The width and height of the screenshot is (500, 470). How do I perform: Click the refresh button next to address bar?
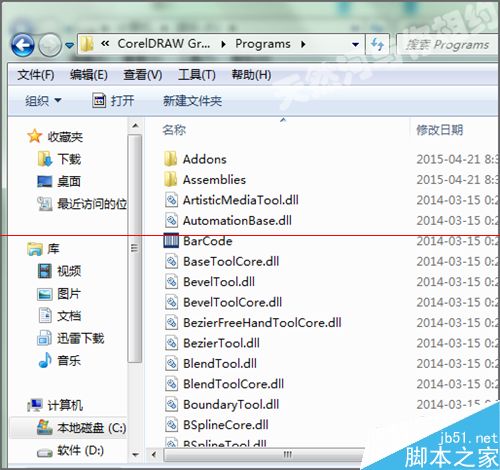377,44
